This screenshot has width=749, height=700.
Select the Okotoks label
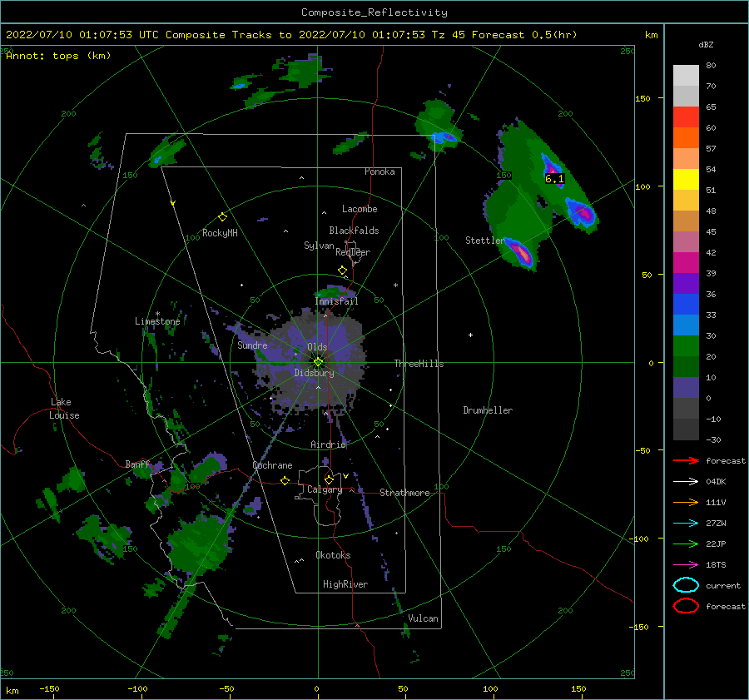(x=333, y=555)
